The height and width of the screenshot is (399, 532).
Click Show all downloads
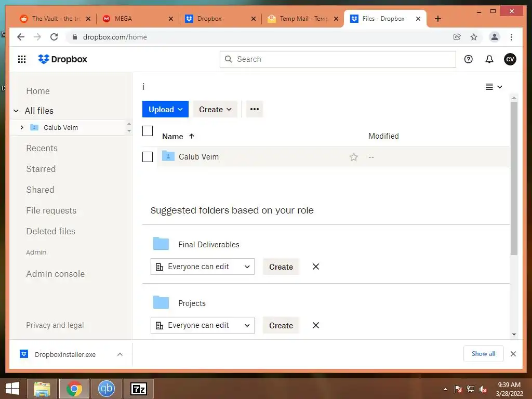[x=484, y=354]
